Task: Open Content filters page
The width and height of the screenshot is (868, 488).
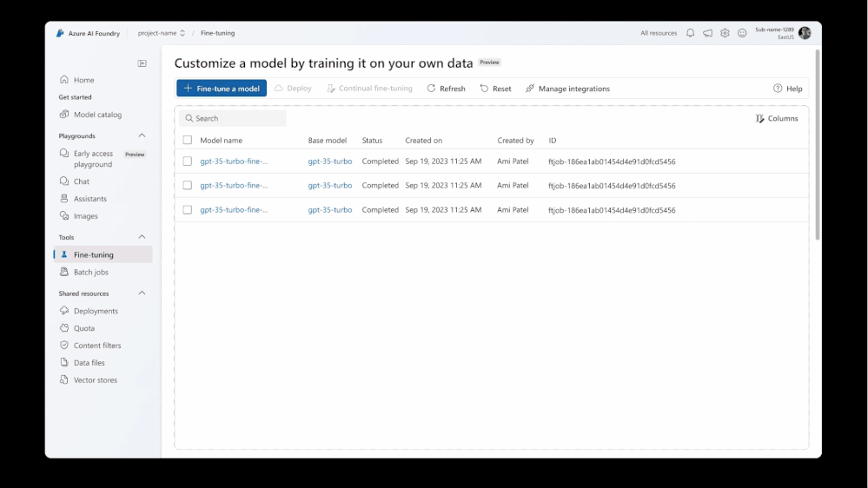Action: (x=97, y=346)
